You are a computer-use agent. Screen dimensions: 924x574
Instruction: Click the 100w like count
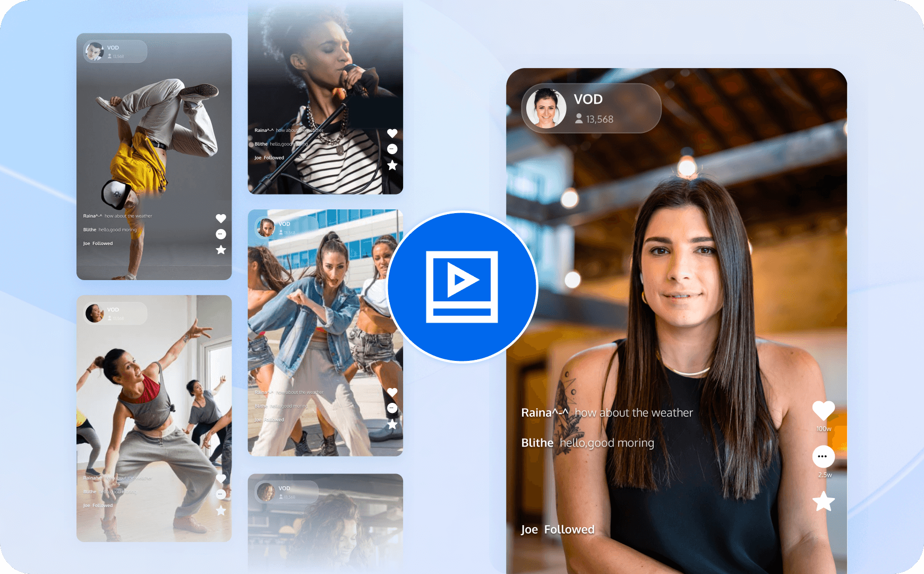[x=824, y=429]
